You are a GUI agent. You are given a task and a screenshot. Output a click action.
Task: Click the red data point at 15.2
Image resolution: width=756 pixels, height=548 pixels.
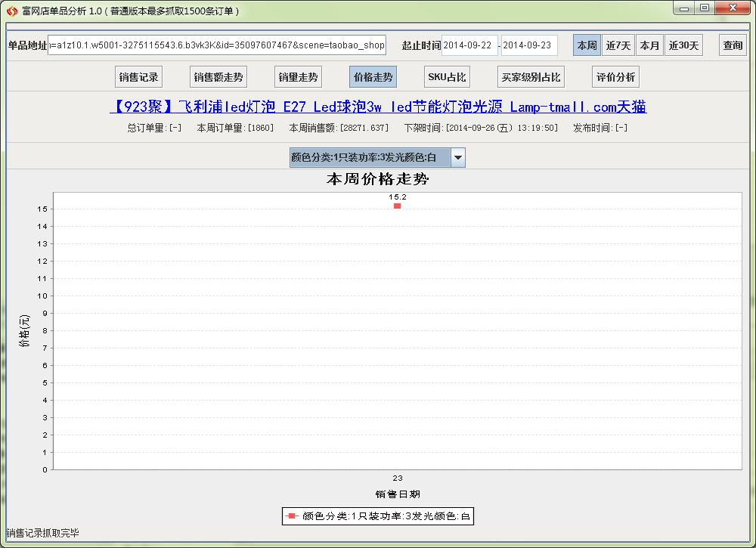click(397, 205)
